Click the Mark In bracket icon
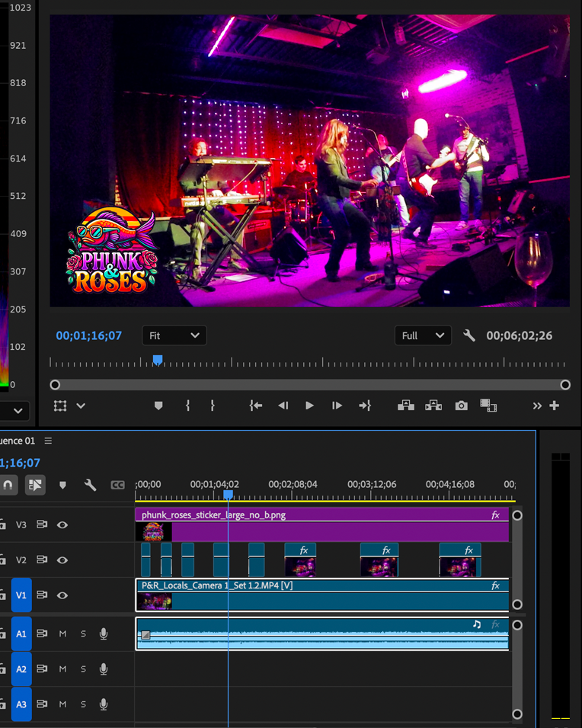 (187, 406)
